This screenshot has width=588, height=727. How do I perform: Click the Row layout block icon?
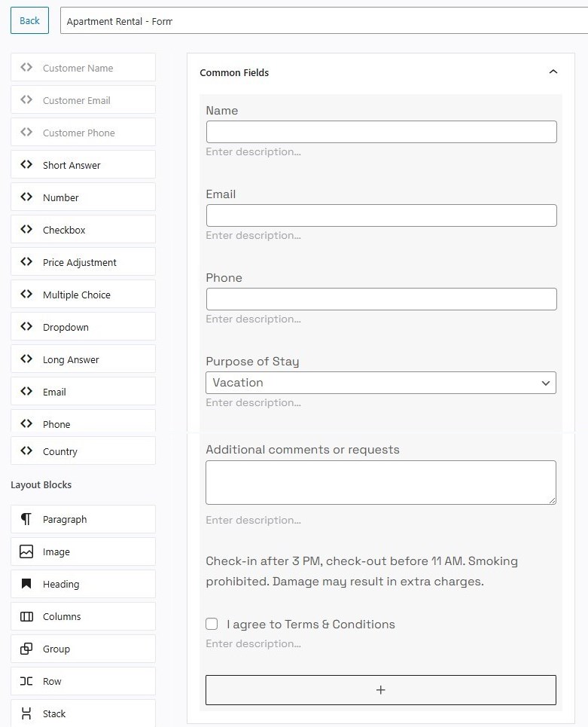click(26, 681)
